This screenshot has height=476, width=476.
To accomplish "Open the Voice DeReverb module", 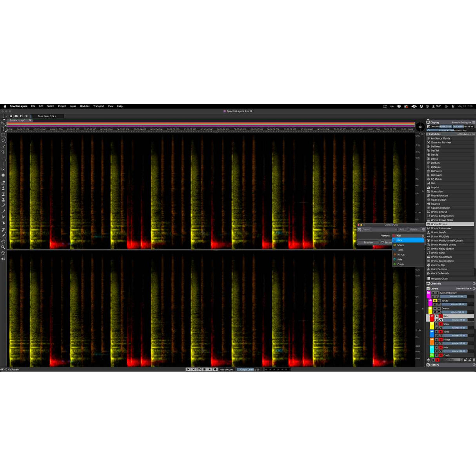I will pyautogui.click(x=439, y=273).
